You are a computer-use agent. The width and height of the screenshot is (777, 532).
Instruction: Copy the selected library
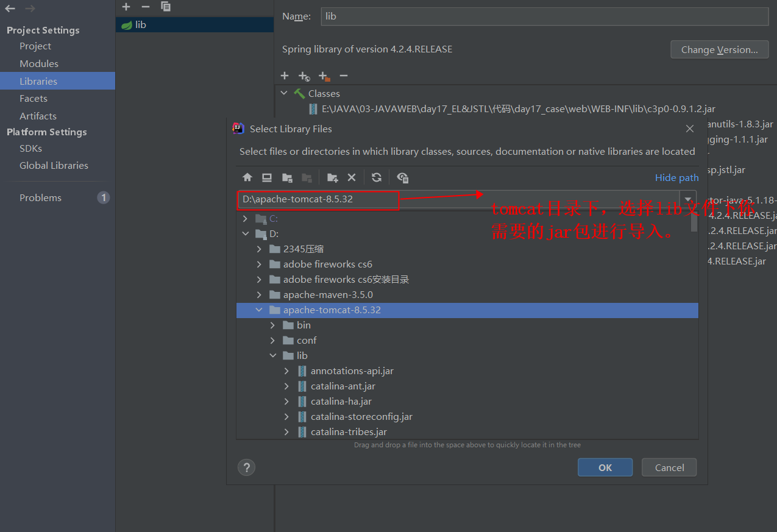(x=166, y=7)
